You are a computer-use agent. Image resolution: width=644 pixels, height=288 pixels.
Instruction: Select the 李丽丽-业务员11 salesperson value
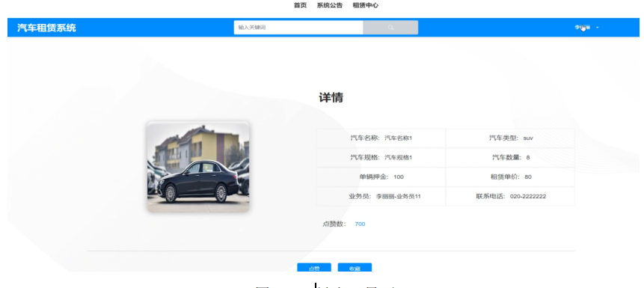click(x=399, y=197)
